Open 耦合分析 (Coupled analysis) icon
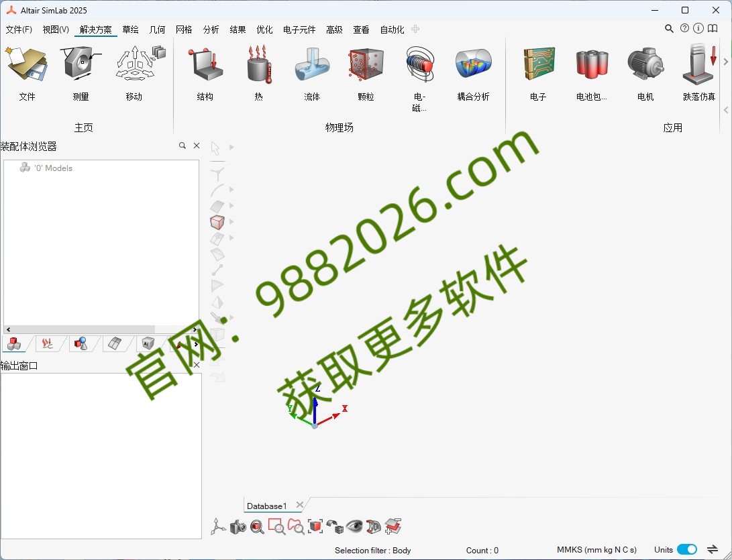 [x=473, y=74]
